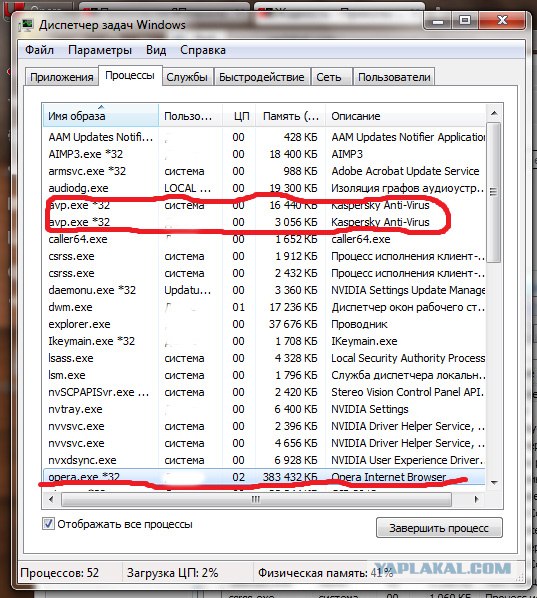Click the vertical scrollbar thumb

tap(494, 192)
